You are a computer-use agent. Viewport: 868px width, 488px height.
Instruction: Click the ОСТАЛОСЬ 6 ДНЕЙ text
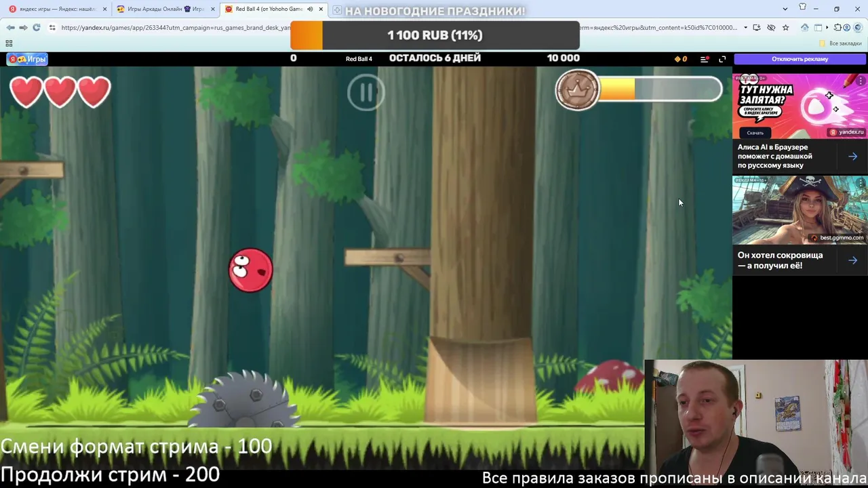[x=435, y=58]
